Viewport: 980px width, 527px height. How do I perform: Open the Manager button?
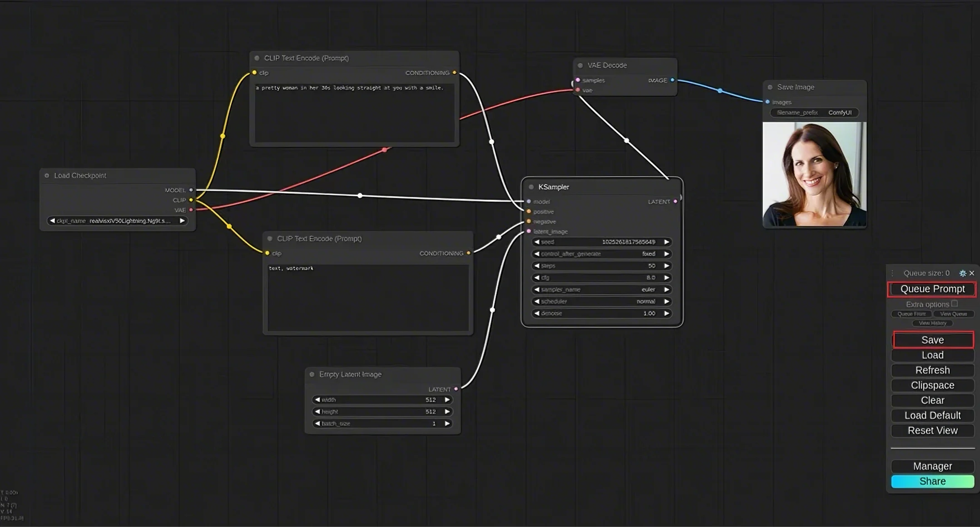click(932, 466)
